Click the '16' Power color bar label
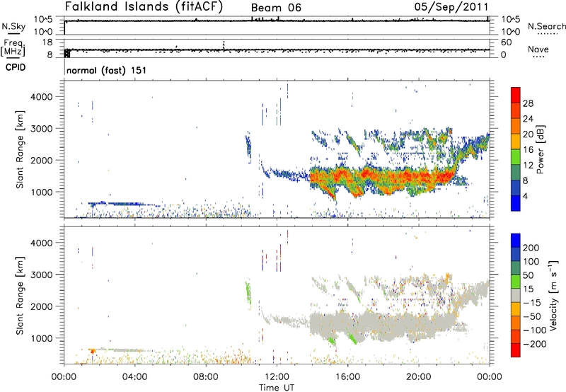 [528, 150]
